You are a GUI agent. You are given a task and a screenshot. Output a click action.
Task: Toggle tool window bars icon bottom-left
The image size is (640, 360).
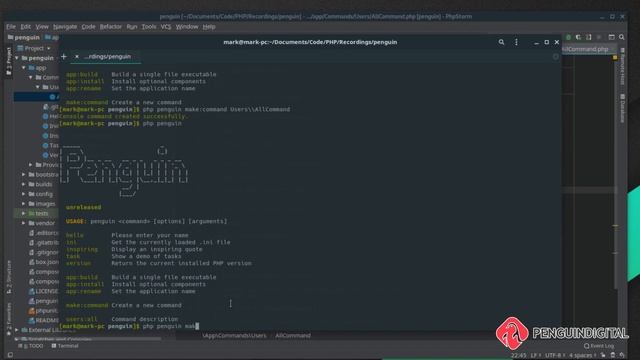click(10, 355)
